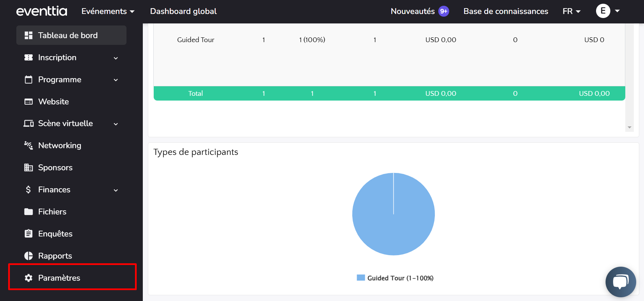
Task: Click the Rapports pie chart icon
Action: [x=29, y=256]
